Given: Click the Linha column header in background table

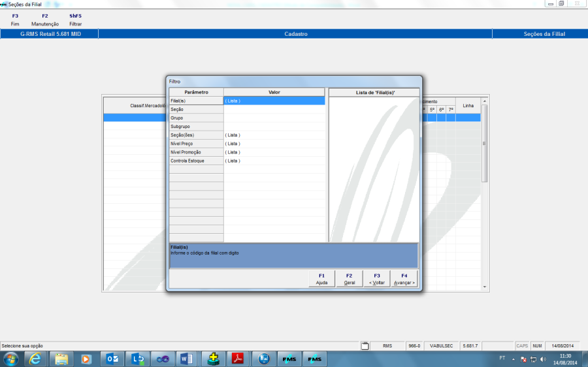Looking at the screenshot, I should coord(468,106).
